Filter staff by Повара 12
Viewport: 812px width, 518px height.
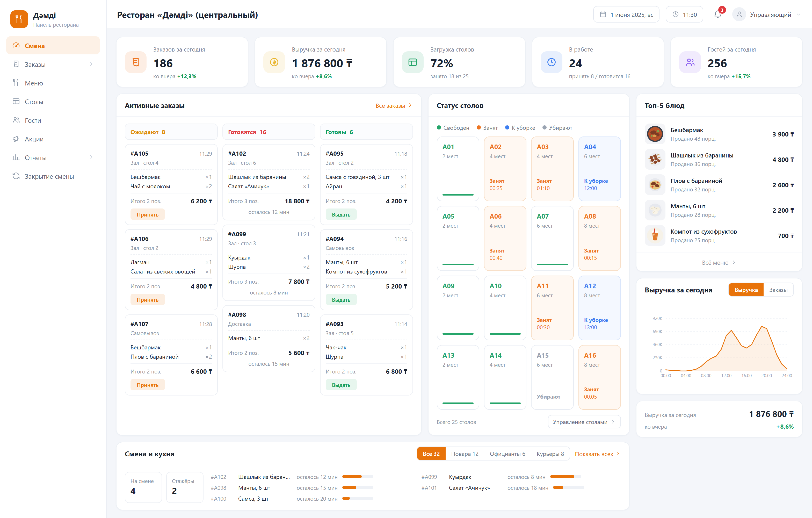click(x=465, y=454)
